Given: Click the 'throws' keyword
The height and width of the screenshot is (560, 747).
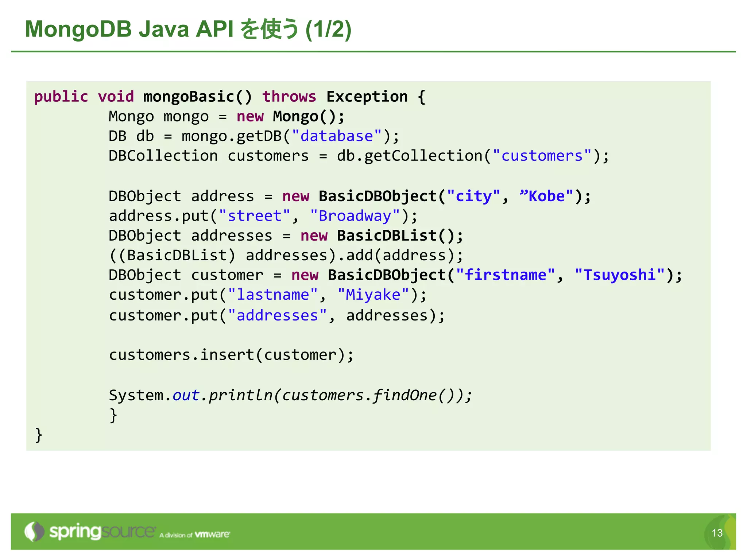Looking at the screenshot, I should [x=289, y=97].
